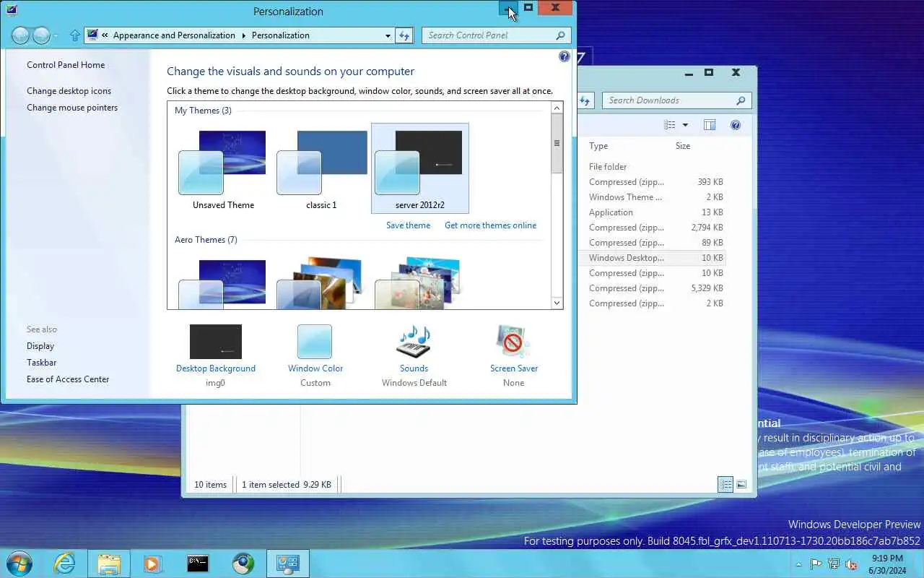Click Get more themes online link
The width and height of the screenshot is (924, 578).
[x=490, y=225]
